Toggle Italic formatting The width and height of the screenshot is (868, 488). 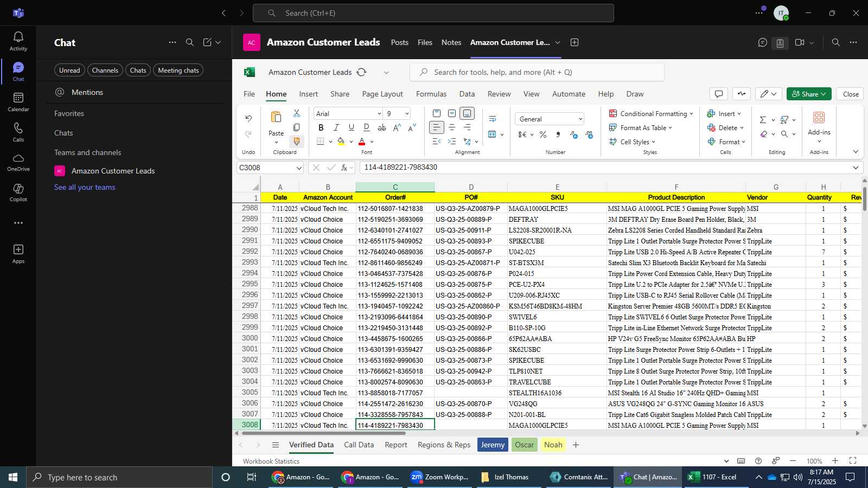336,127
